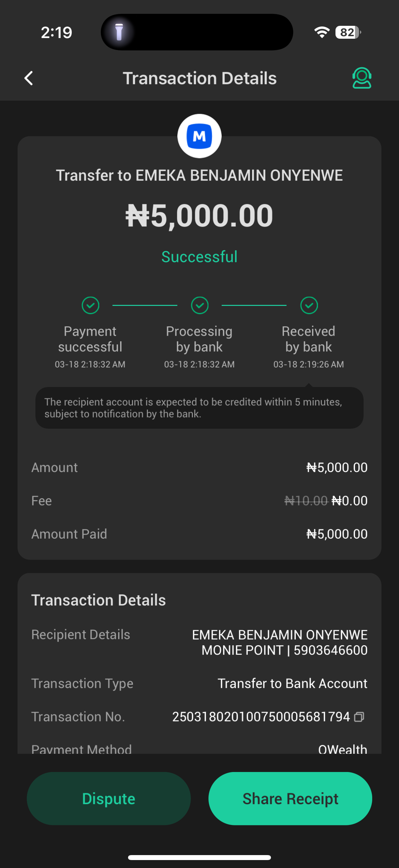Viewport: 399px width, 868px height.
Task: Tap the transaction number 250318020100750005681794
Action: 261,717
